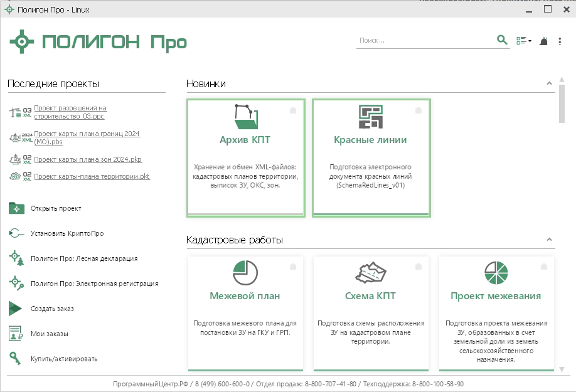Image resolution: width=576 pixels, height=392 pixels.
Task: Click the Проект межевания circle icon
Action: coord(496,273)
